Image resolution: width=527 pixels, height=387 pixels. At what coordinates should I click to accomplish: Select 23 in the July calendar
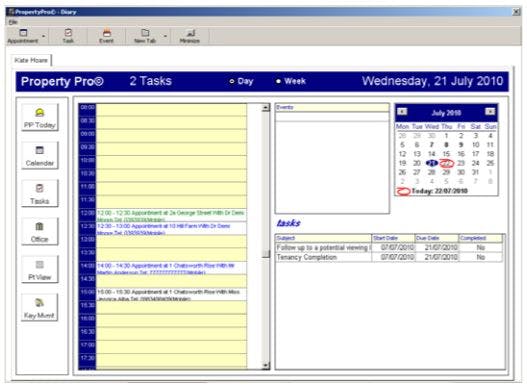461,163
